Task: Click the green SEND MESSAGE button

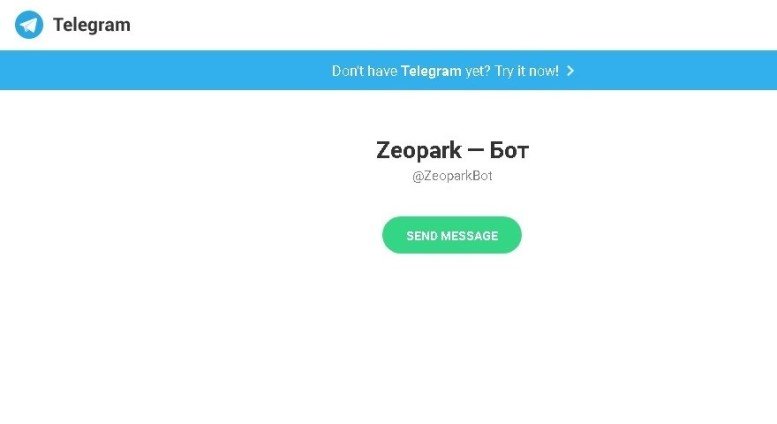Action: [x=452, y=235]
